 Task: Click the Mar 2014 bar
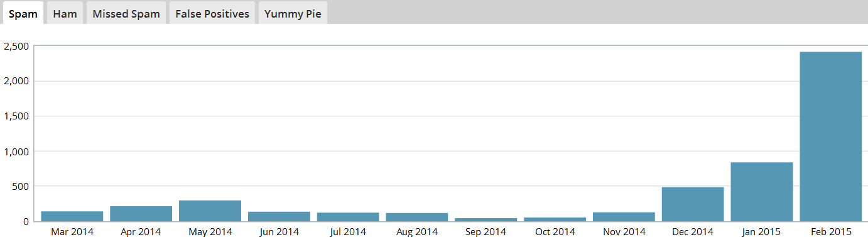(72, 216)
